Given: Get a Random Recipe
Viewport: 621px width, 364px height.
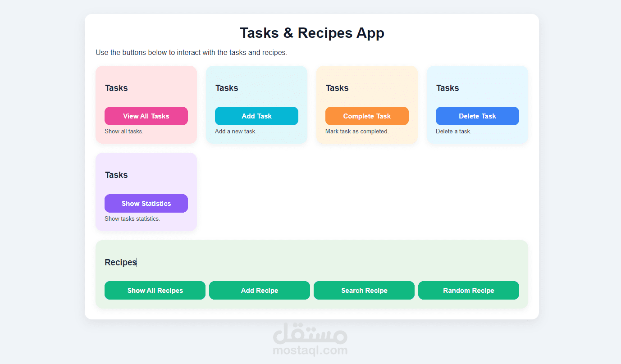Looking at the screenshot, I should (468, 290).
